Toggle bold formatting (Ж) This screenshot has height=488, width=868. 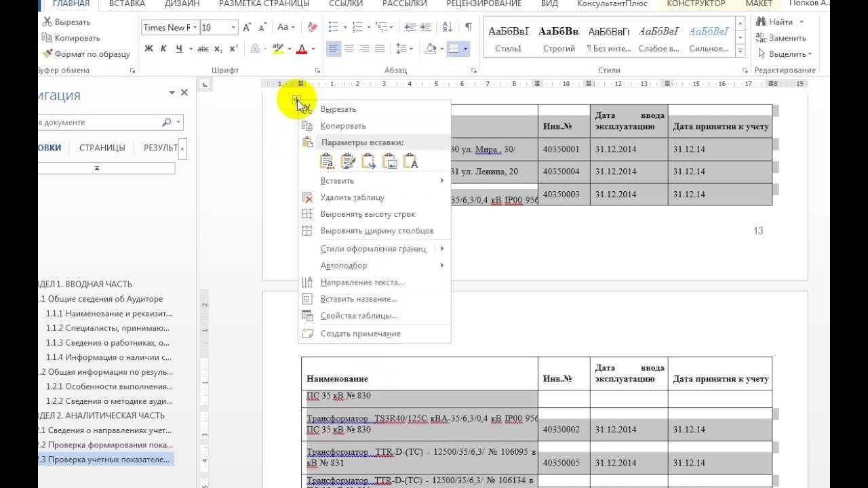point(149,49)
